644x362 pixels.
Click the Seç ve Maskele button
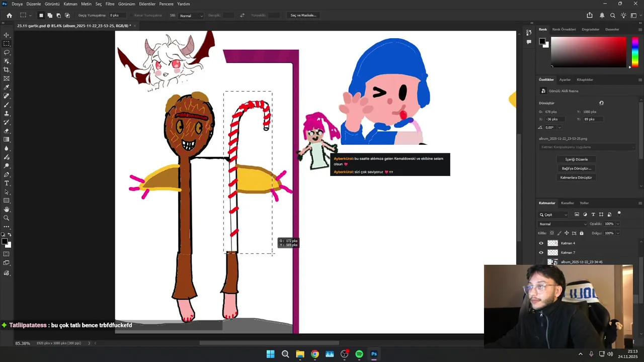[303, 16]
